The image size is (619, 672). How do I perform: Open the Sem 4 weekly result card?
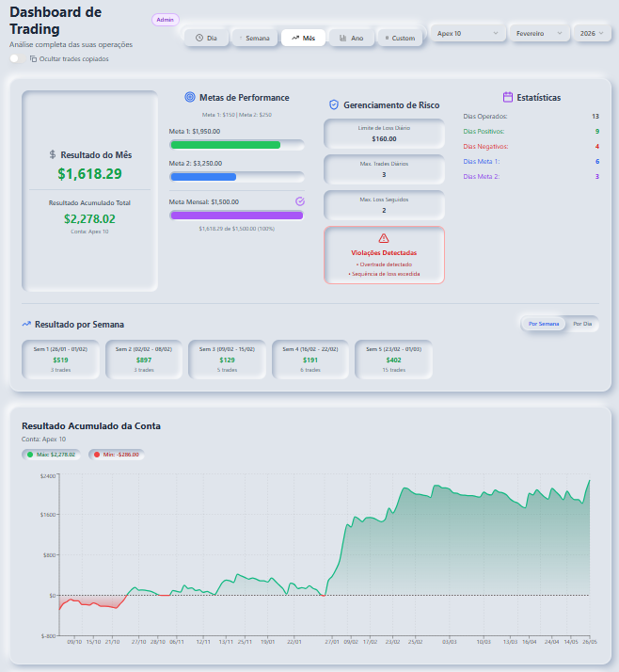click(x=310, y=360)
